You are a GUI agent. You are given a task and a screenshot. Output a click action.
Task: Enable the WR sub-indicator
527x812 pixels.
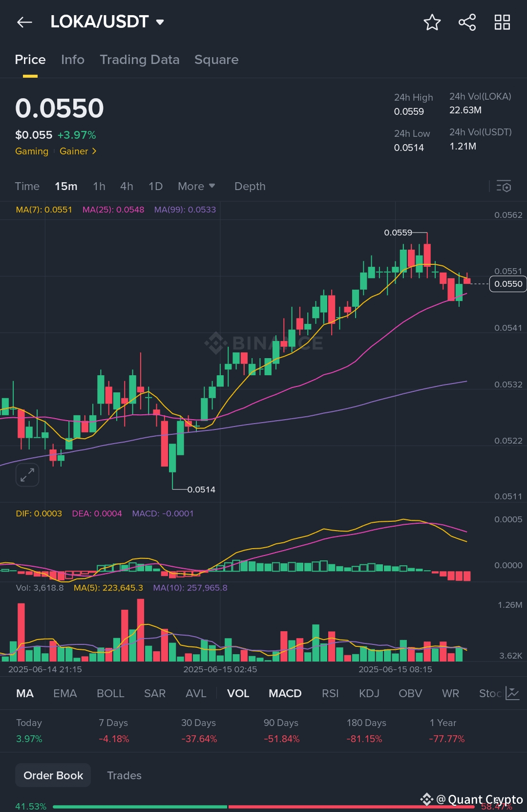point(450,693)
